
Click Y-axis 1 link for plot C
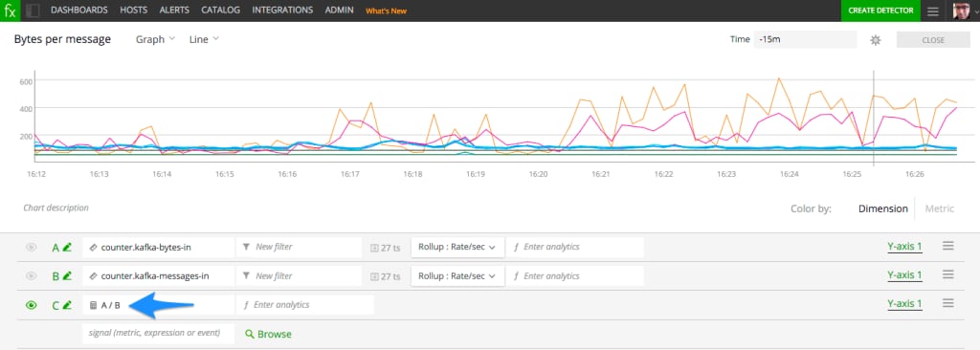coord(904,304)
